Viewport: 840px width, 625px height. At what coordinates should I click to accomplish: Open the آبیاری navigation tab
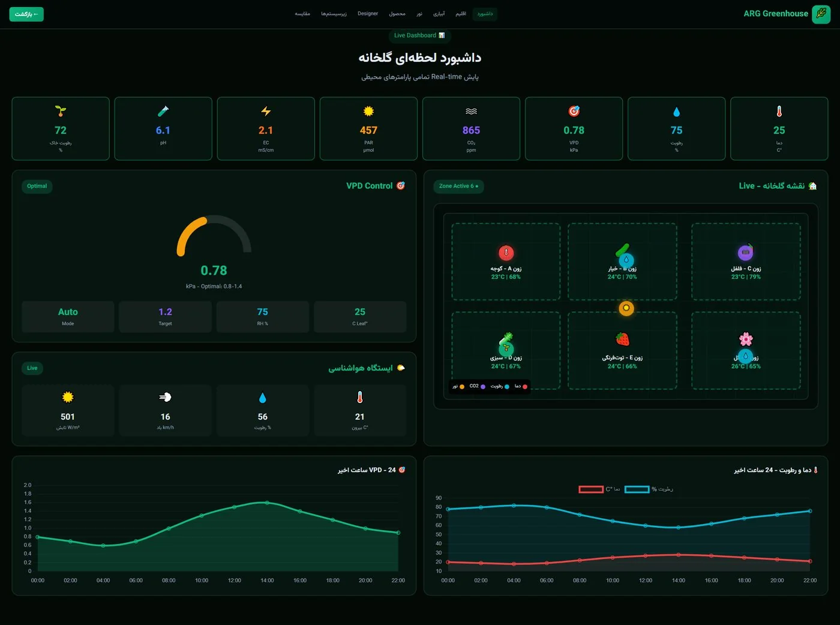439,14
